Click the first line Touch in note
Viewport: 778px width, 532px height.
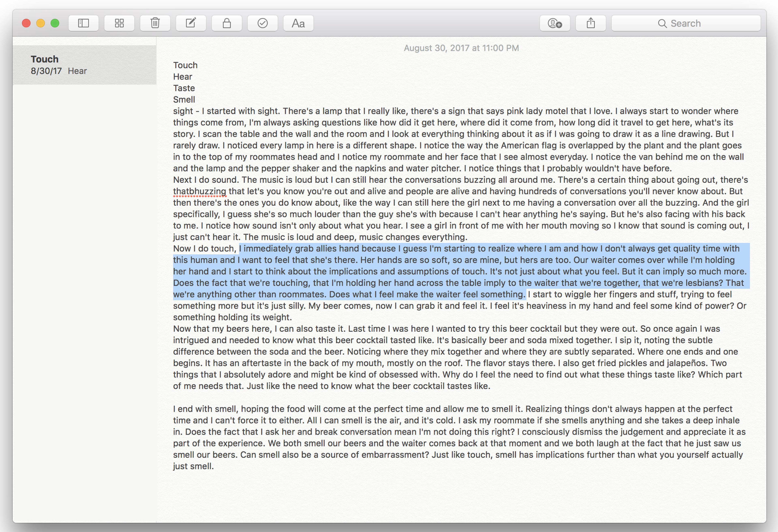click(185, 65)
